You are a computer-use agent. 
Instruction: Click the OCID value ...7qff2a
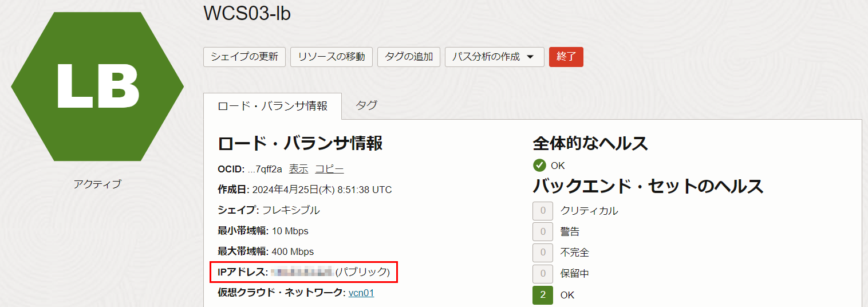pos(265,169)
